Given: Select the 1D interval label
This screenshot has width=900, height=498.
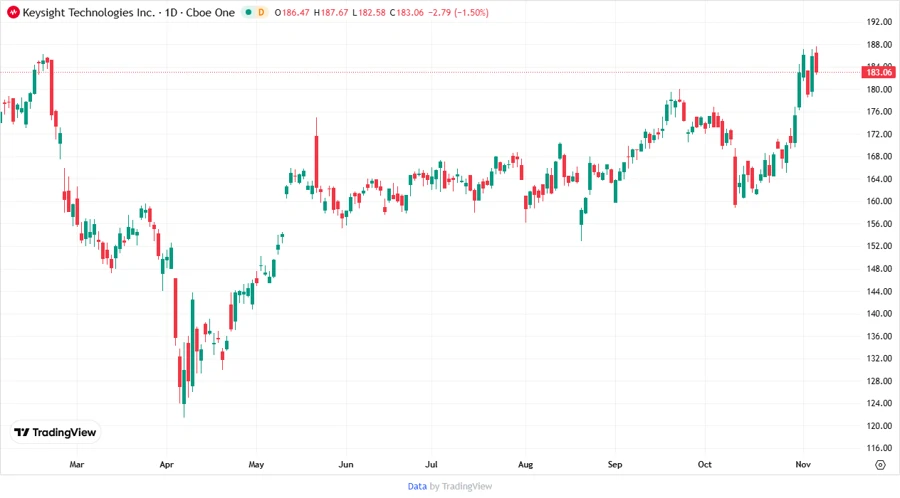Looking at the screenshot, I should pyautogui.click(x=171, y=12).
